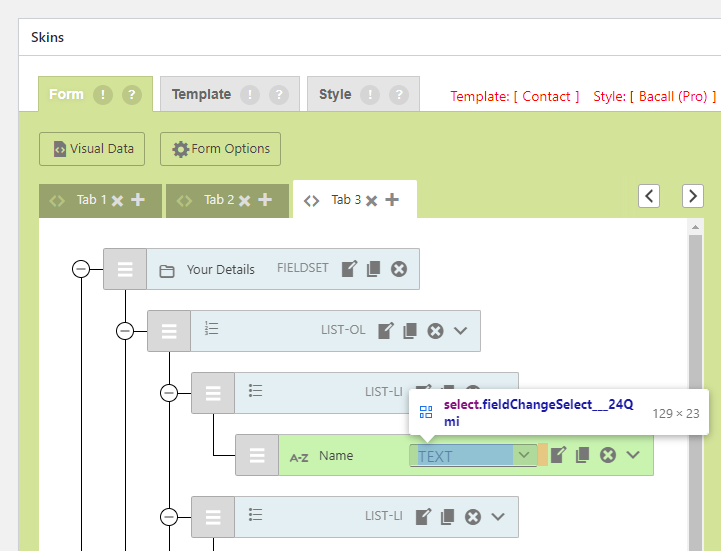Screen dimensions: 721x551
Task: Open the Style tab
Action: tap(335, 95)
